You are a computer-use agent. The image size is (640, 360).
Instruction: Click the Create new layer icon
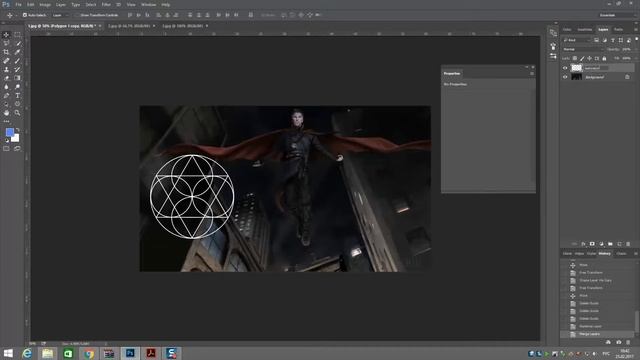click(x=619, y=244)
